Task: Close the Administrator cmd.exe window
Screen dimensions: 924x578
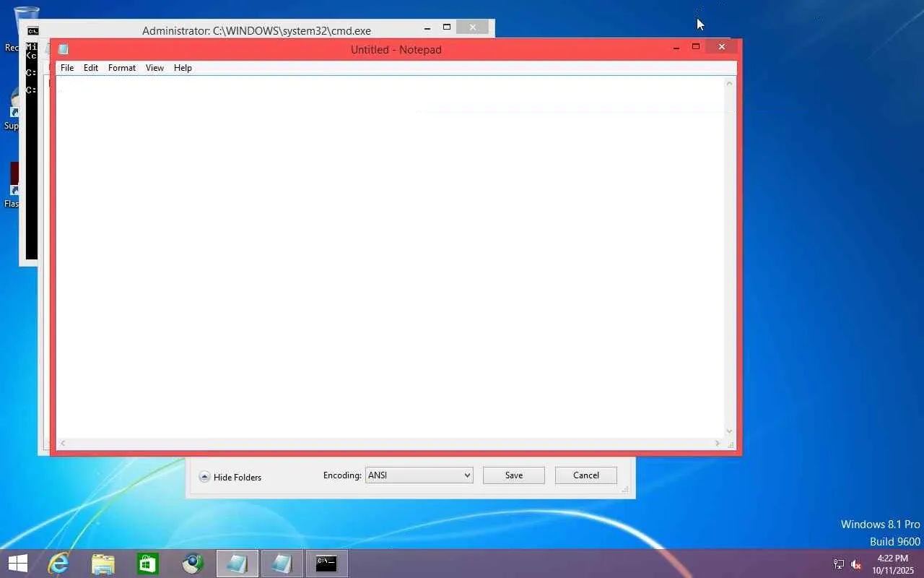Action: pyautogui.click(x=473, y=28)
